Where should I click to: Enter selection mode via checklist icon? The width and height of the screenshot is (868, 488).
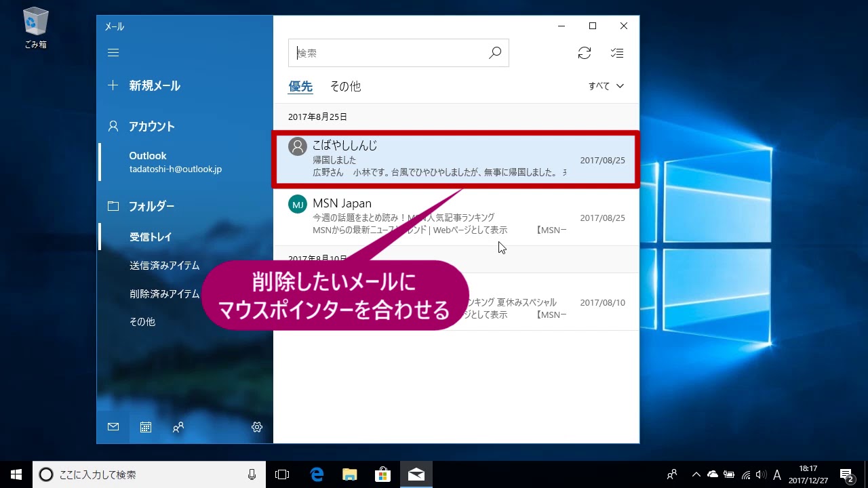pos(616,53)
